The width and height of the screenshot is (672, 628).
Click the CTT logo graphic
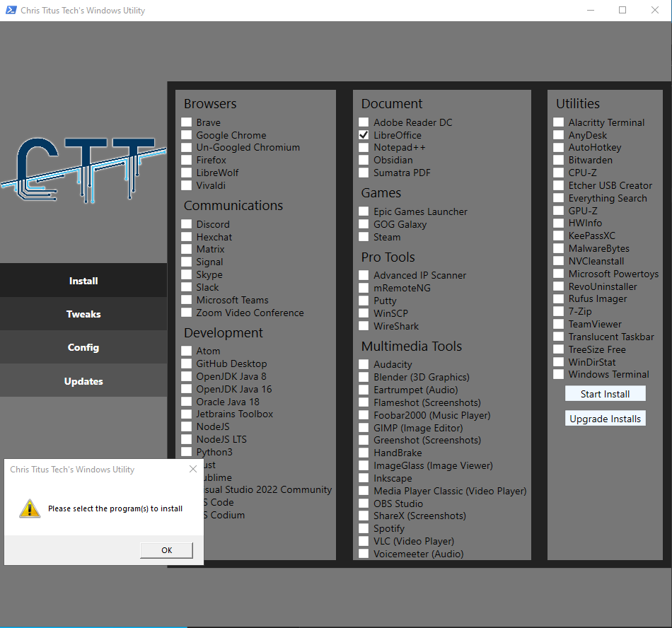[83, 170]
